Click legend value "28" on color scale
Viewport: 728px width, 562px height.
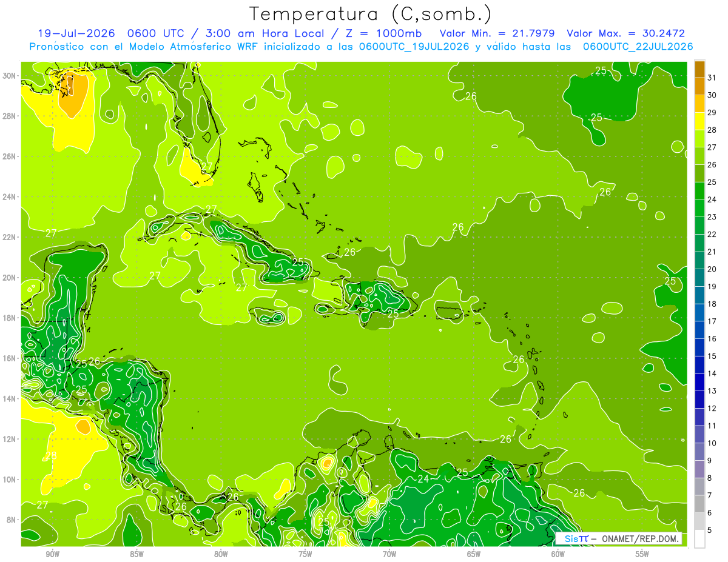pyautogui.click(x=712, y=129)
